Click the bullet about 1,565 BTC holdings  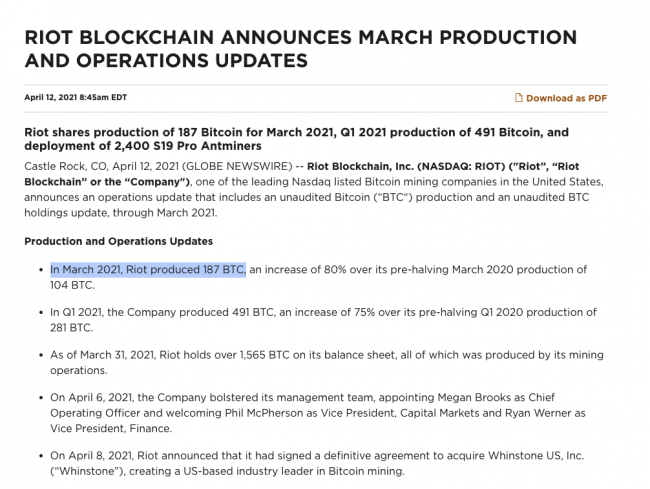click(x=327, y=362)
